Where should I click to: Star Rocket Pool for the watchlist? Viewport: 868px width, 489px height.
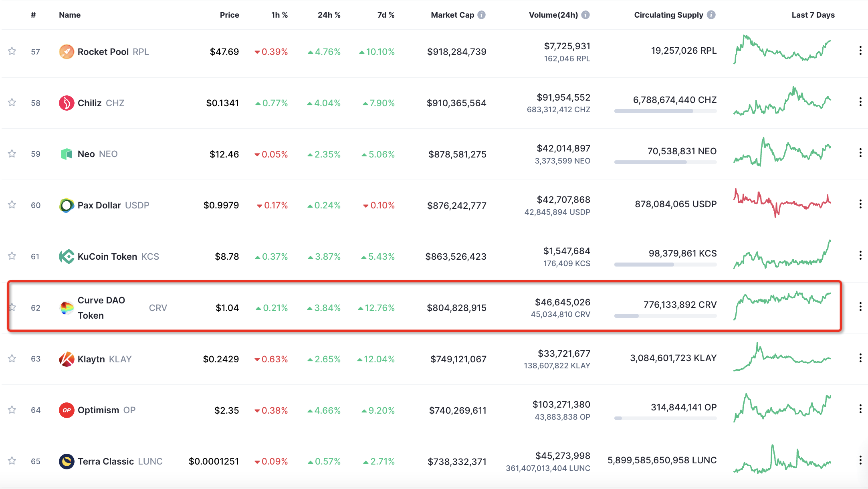tap(12, 51)
